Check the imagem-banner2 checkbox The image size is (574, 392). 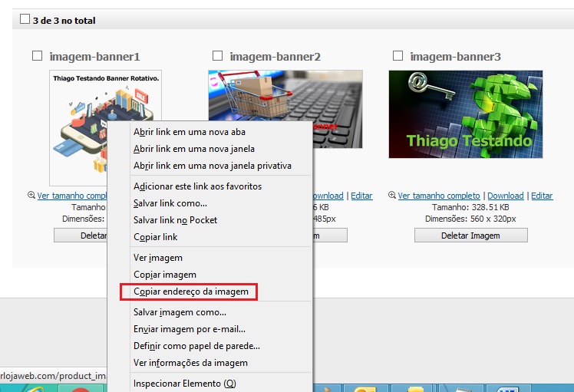[217, 56]
